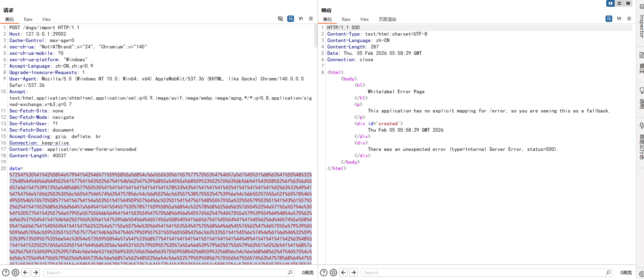644x279 pixels.
Task: Switch to combined tabbed layout view
Action: [x=628, y=3]
